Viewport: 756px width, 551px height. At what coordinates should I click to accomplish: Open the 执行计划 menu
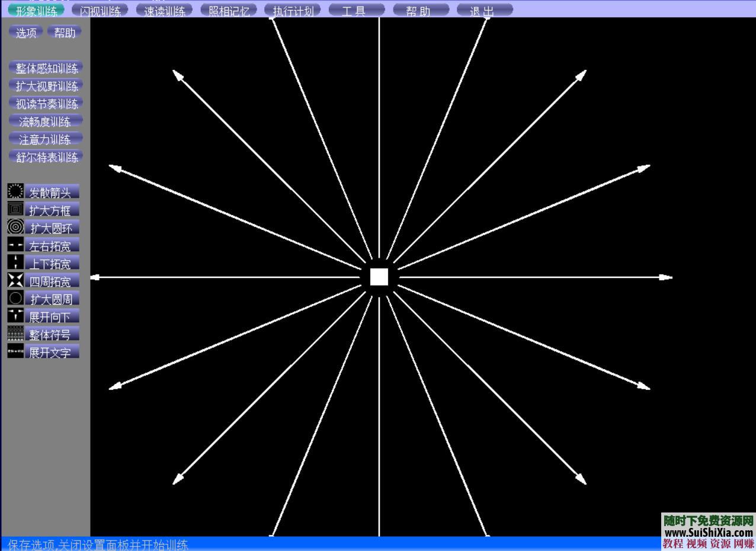point(293,10)
